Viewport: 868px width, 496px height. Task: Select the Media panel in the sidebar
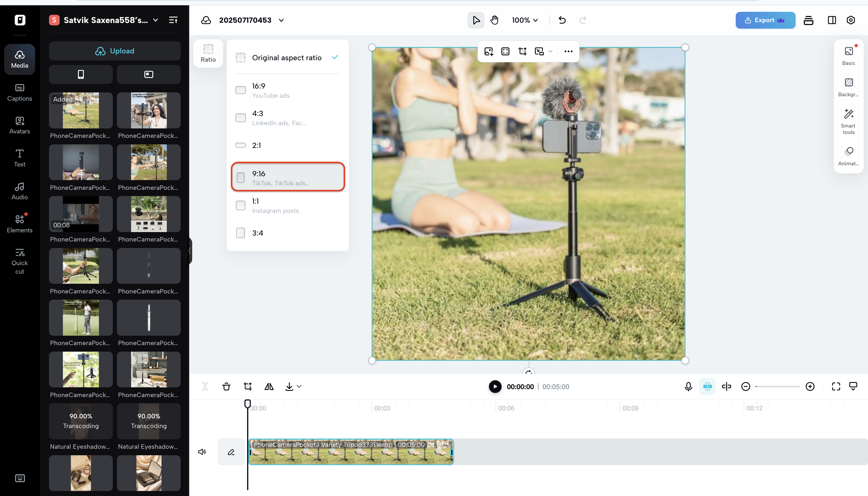19,59
